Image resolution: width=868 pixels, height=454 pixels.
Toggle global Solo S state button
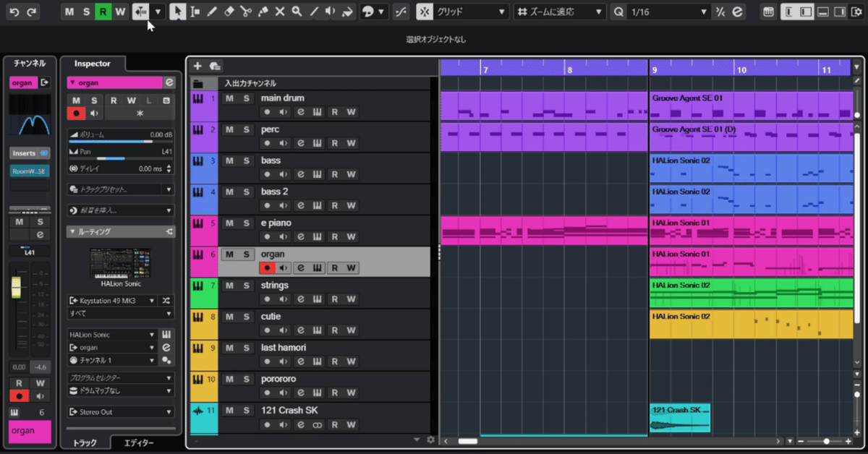tap(86, 12)
